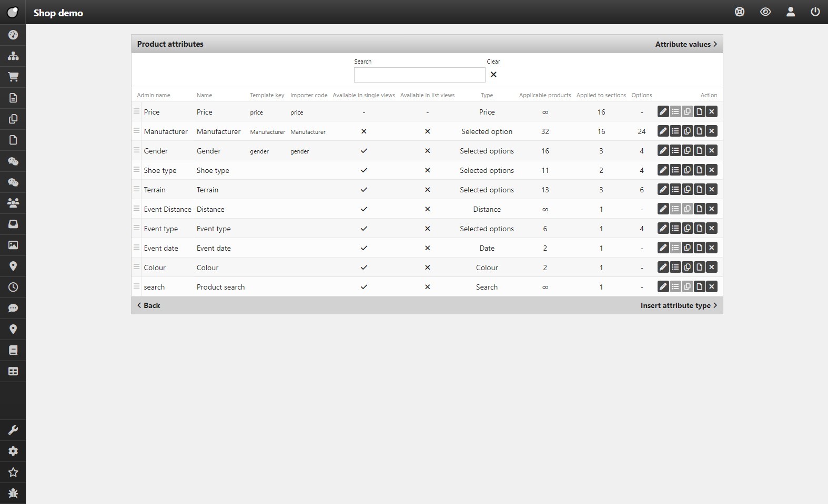The height and width of the screenshot is (504, 828).
Task: Click the users group sidebar icon
Action: point(13,203)
